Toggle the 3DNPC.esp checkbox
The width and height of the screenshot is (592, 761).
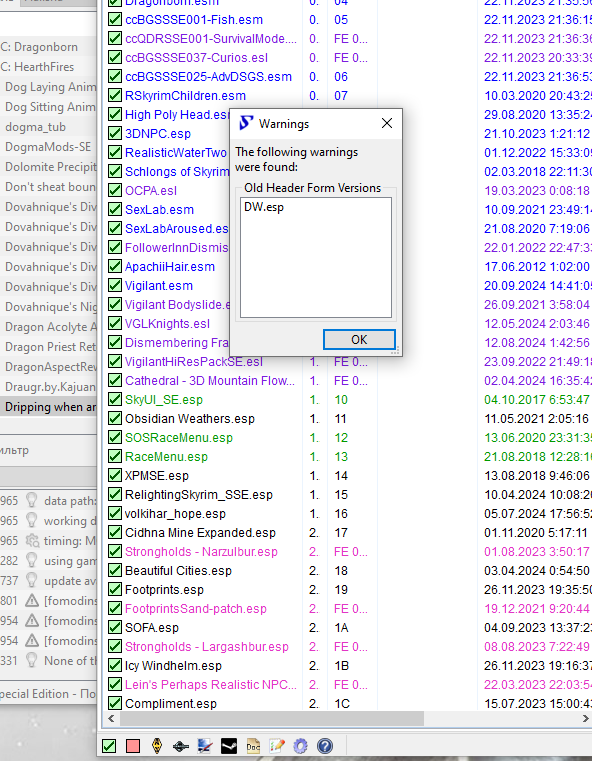pos(115,133)
